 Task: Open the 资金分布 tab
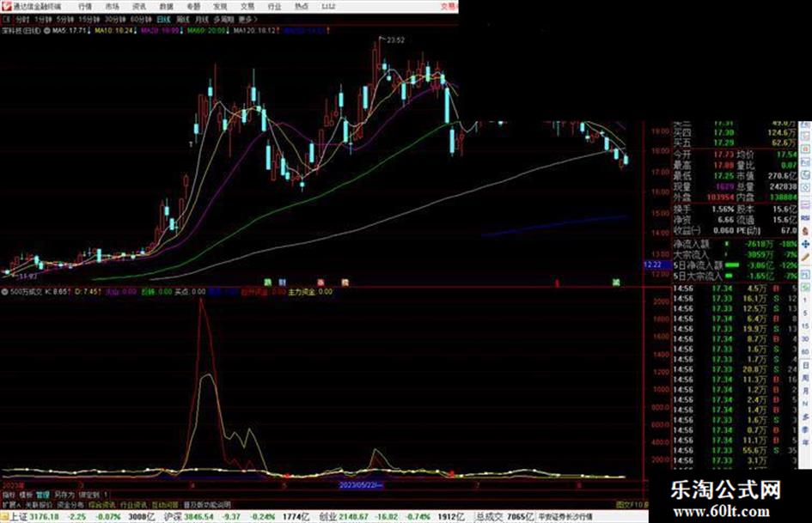(x=70, y=504)
